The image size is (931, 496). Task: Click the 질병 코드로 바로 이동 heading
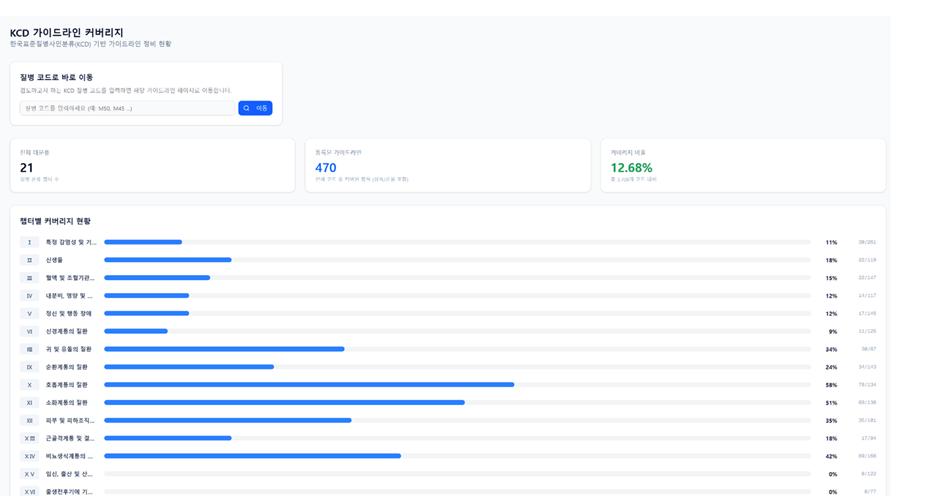click(56, 77)
